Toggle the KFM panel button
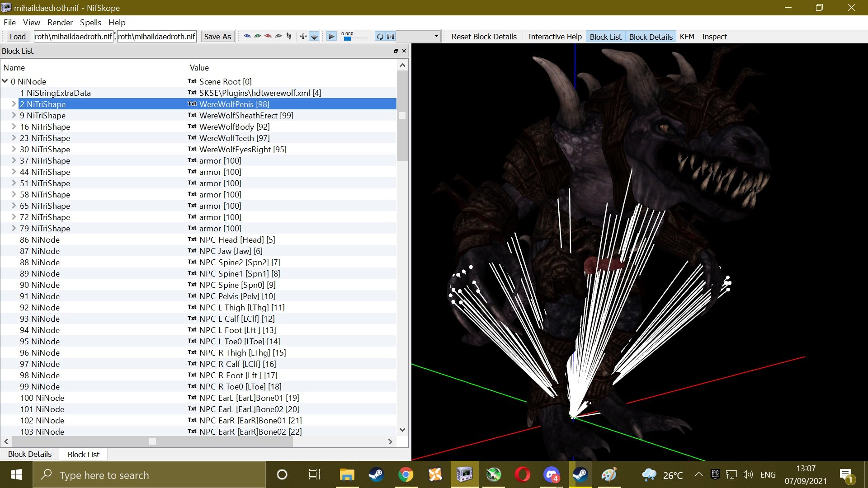Viewport: 868px width, 488px height. 687,37
